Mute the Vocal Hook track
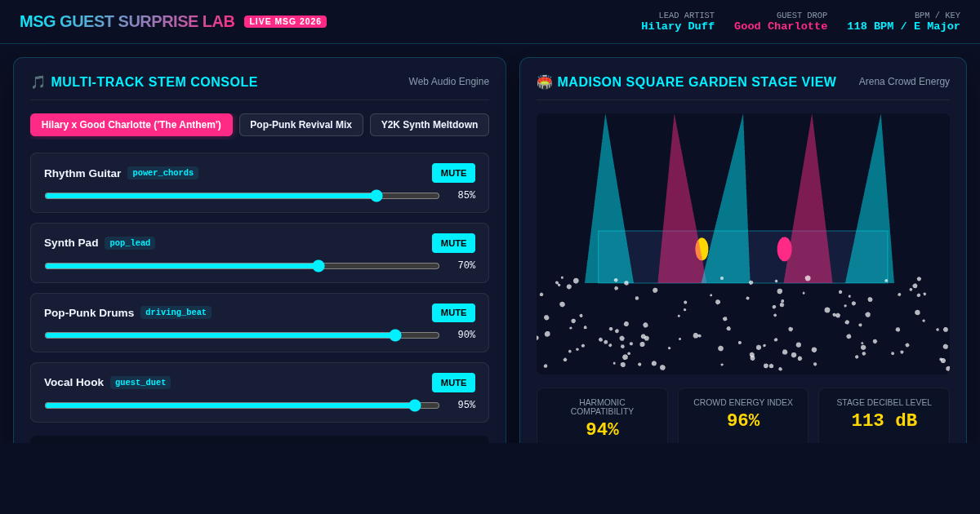 (453, 383)
